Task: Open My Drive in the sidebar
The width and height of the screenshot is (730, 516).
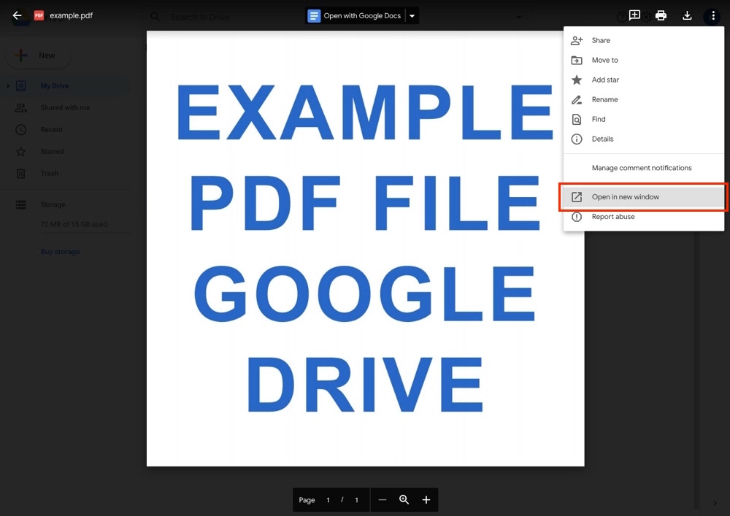Action: coord(65,86)
